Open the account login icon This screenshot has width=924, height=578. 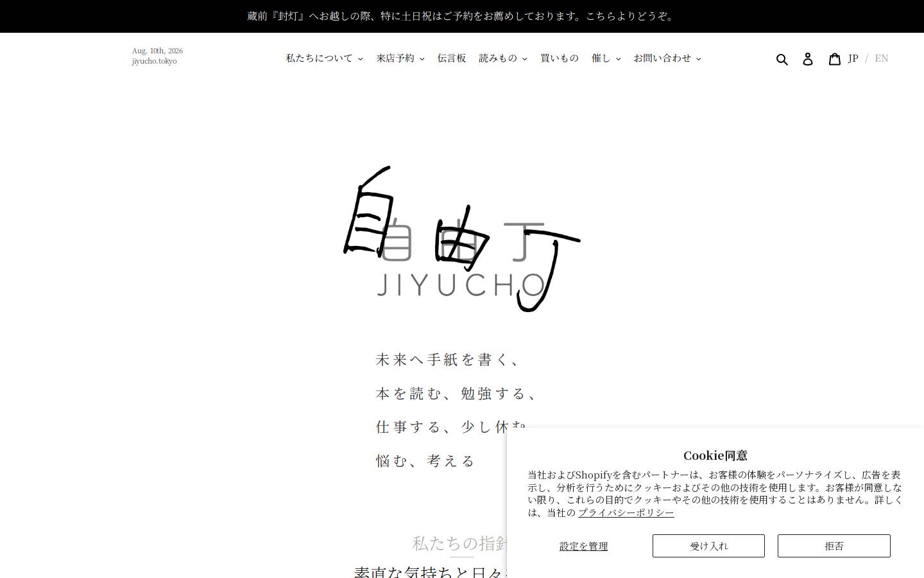[x=808, y=59]
